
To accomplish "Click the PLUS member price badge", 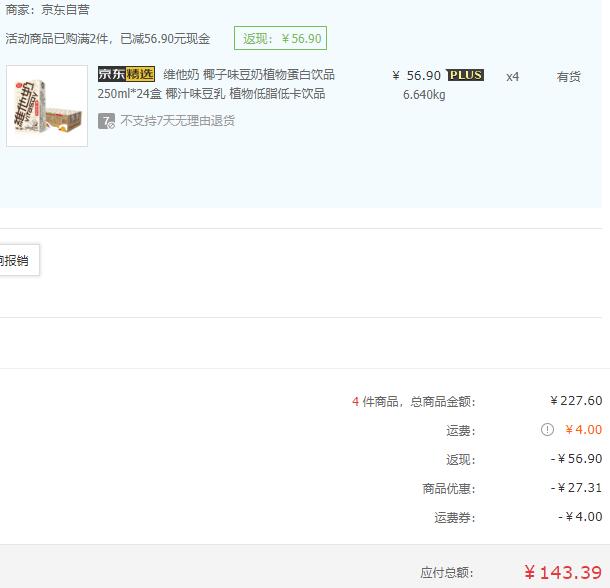I will [465, 75].
